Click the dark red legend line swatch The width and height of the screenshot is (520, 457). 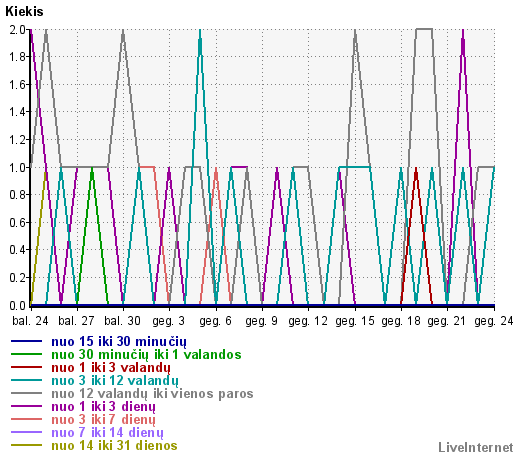point(27,367)
